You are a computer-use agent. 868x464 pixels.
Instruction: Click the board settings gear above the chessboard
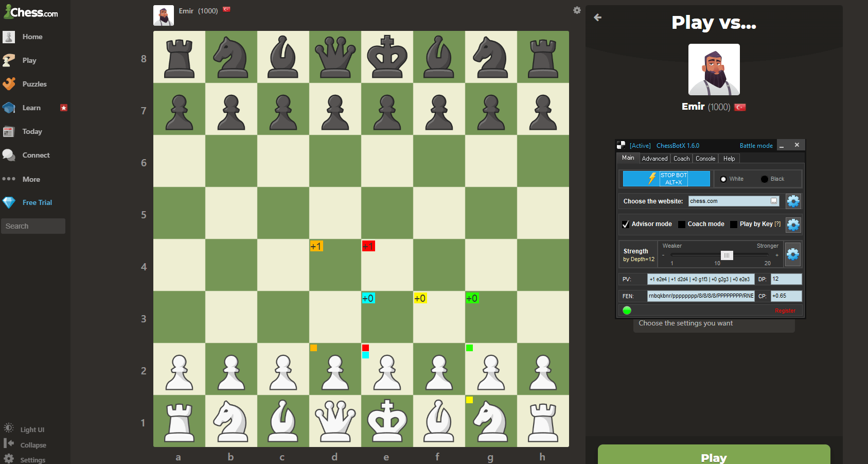pos(577,10)
